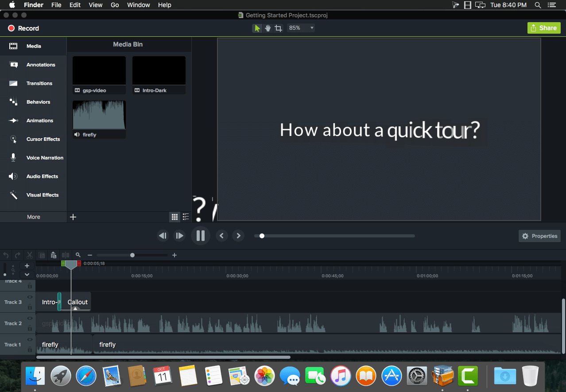Select the firefly audio thumbnail in Media Bin
Viewport: 566px width, 392px height.
tap(99, 115)
